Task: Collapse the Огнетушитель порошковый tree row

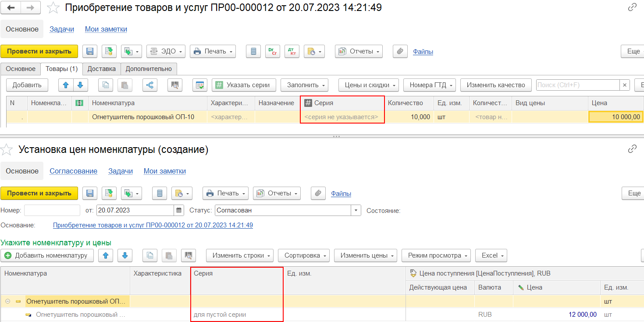Action: coord(7,301)
